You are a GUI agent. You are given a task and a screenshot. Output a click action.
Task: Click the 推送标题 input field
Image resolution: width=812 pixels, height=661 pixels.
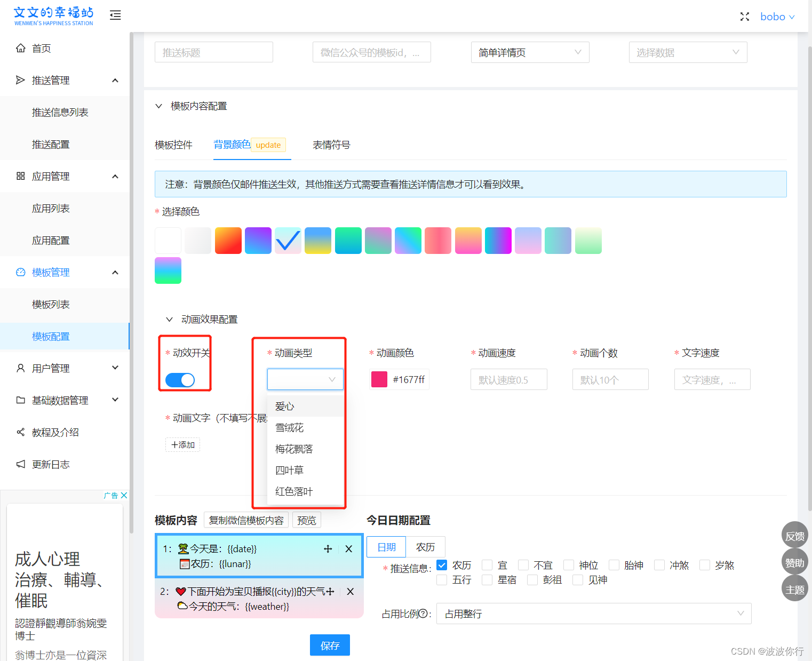coord(214,52)
